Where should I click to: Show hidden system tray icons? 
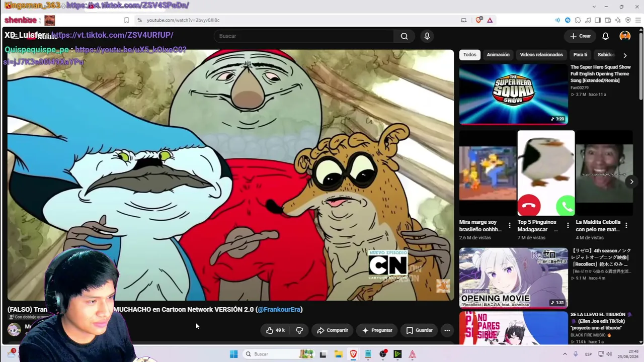point(565,354)
